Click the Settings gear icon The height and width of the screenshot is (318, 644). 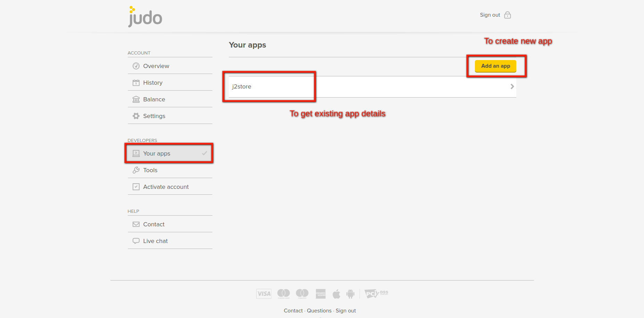(136, 116)
